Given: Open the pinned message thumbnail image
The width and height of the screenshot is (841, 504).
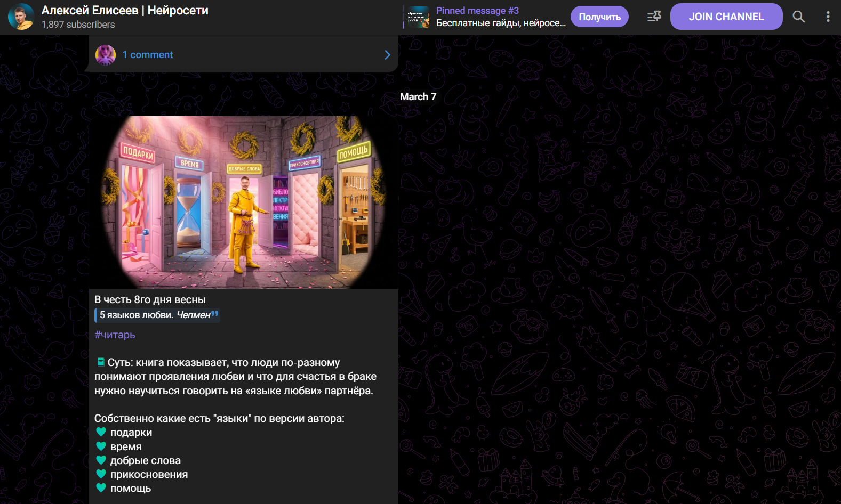Looking at the screenshot, I should tap(419, 17).
